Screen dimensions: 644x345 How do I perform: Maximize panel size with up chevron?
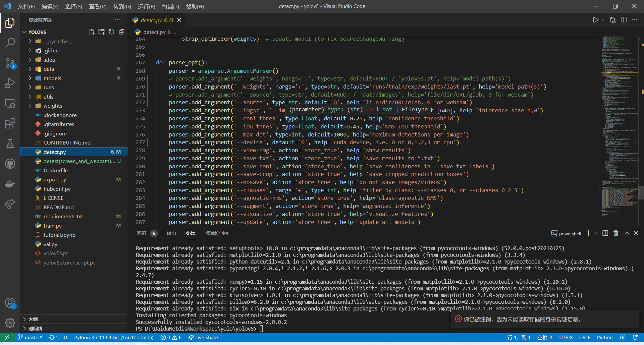coord(627,233)
